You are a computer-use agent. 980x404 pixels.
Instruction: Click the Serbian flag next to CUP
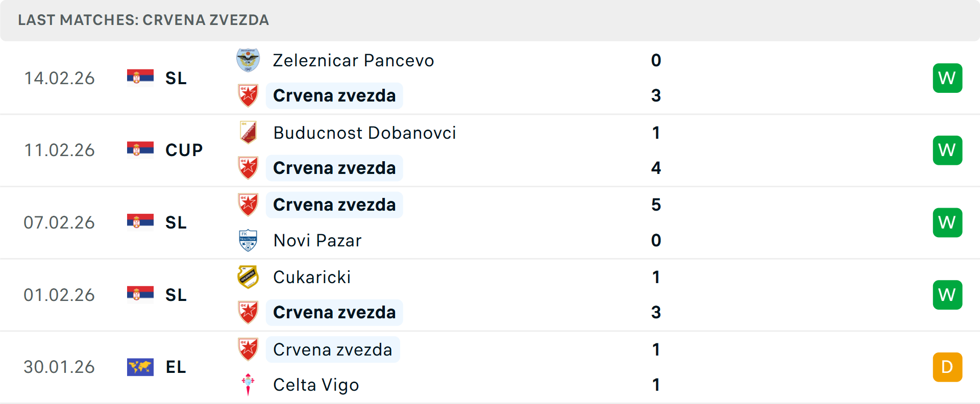click(x=140, y=149)
